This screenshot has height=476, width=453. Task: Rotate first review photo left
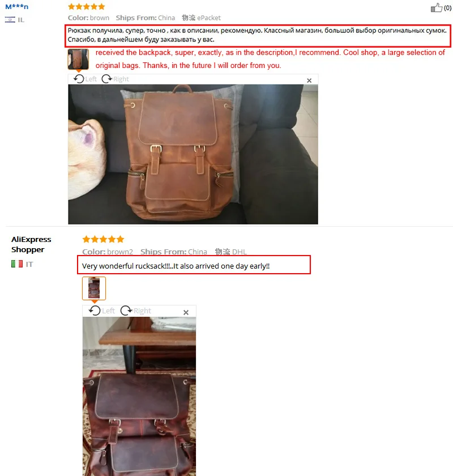tap(85, 79)
